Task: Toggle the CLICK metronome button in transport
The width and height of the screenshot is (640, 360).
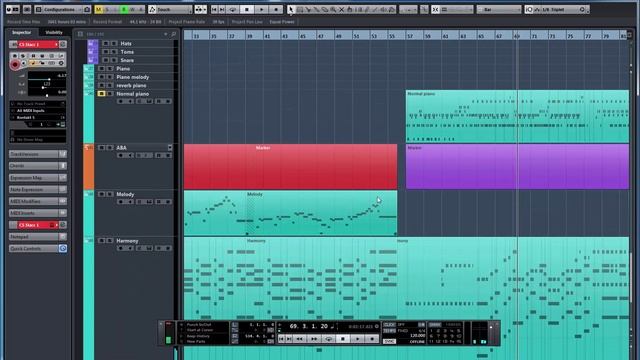Action: pyautogui.click(x=389, y=325)
